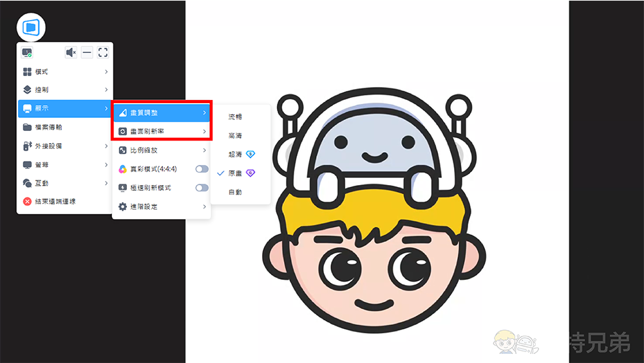644x363 pixels.
Task: Select the checked 原畫 quality option
Action: click(235, 173)
